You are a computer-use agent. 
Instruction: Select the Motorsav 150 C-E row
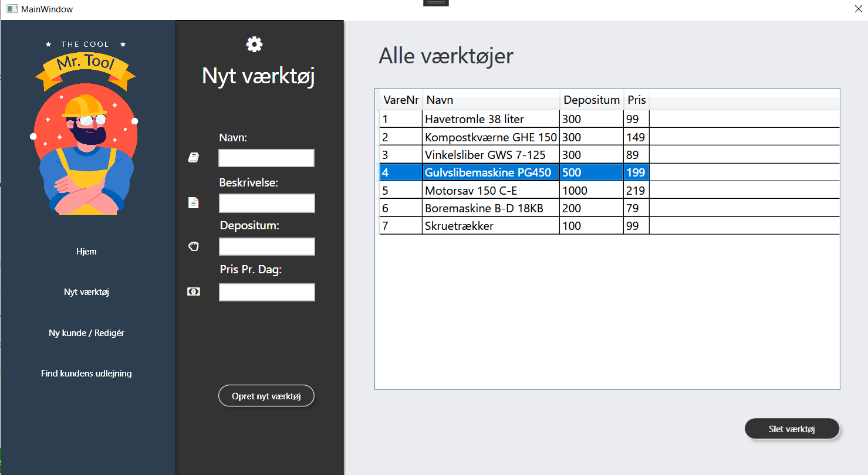pyautogui.click(x=491, y=191)
